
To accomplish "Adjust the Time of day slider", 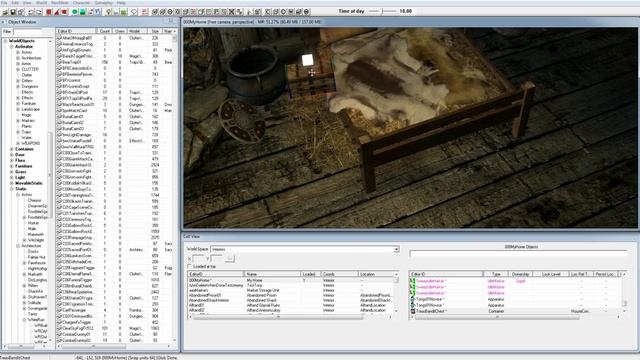I will point(382,11).
